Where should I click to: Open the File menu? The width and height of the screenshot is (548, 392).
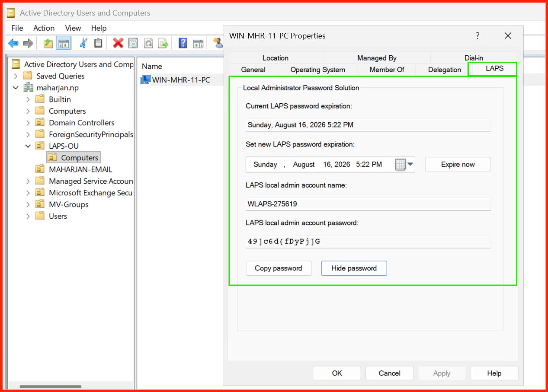[x=17, y=28]
